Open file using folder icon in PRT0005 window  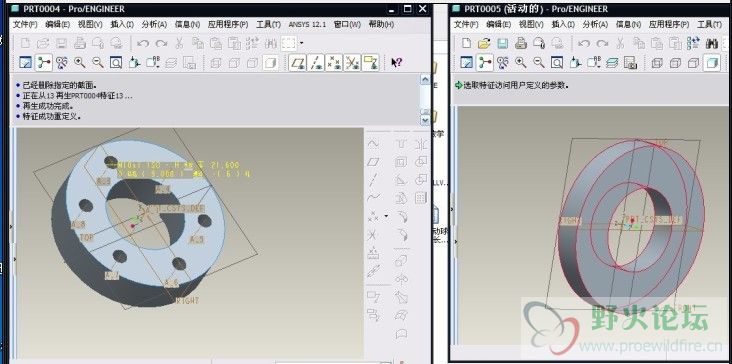[484, 44]
